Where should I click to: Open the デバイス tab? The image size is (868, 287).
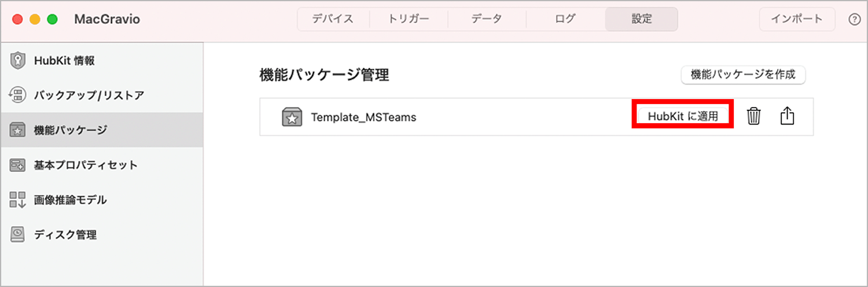[x=333, y=19]
